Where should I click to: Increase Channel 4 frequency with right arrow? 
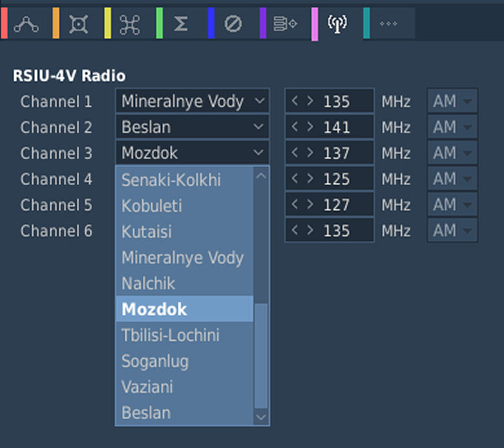pos(310,179)
